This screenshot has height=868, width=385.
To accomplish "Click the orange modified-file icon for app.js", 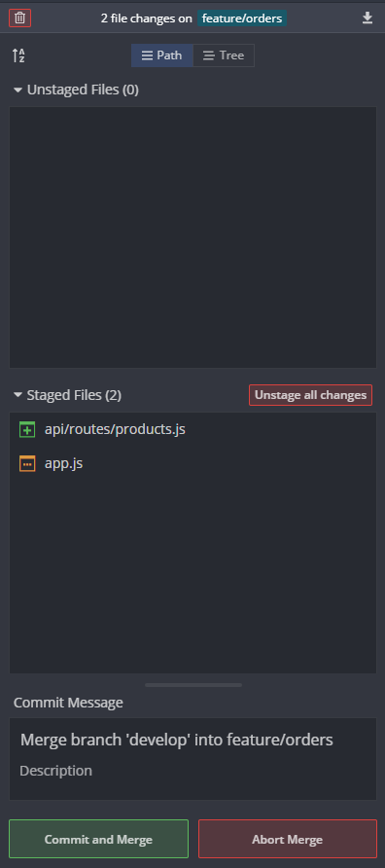I will pos(27,463).
